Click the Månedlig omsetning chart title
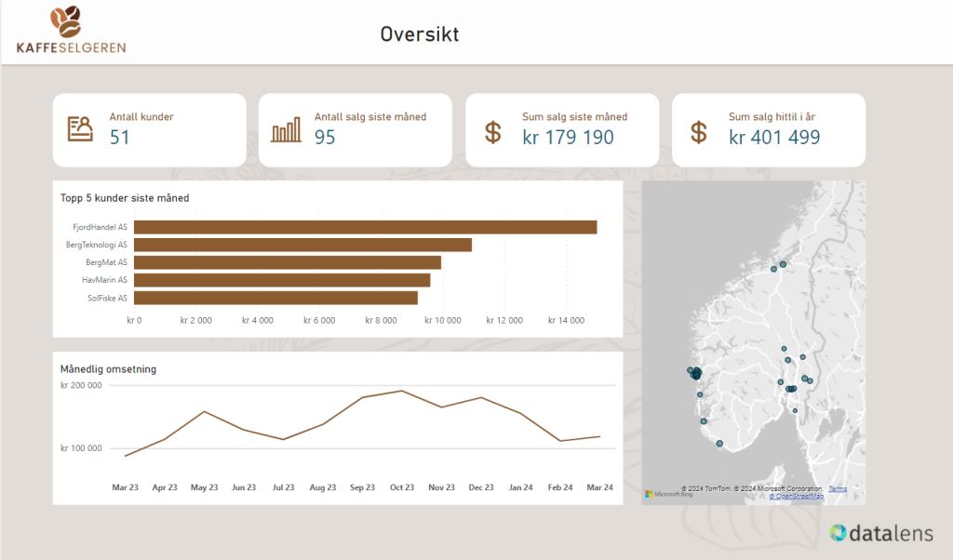Image resolution: width=953 pixels, height=560 pixels. pos(108,369)
